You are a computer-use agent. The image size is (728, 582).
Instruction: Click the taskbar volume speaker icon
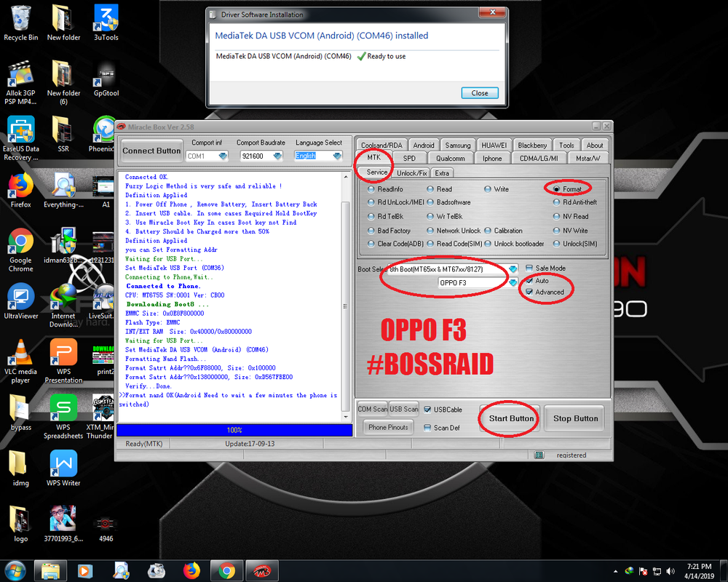[670, 571]
